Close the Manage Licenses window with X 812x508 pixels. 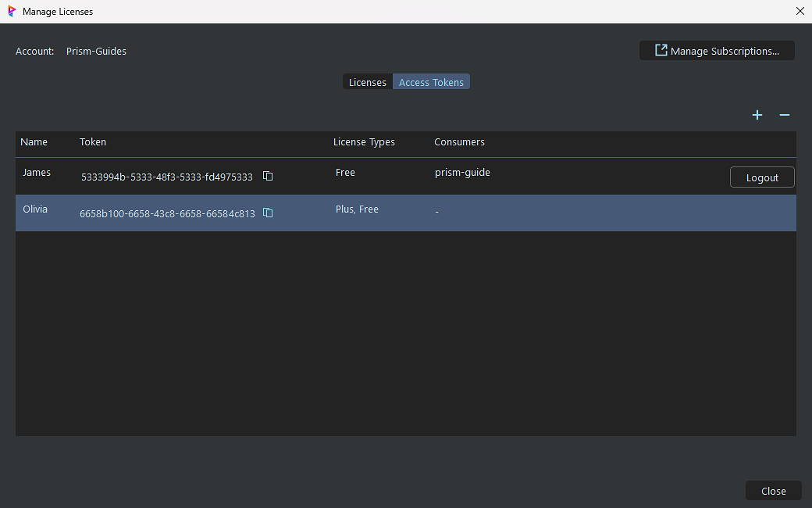point(800,11)
